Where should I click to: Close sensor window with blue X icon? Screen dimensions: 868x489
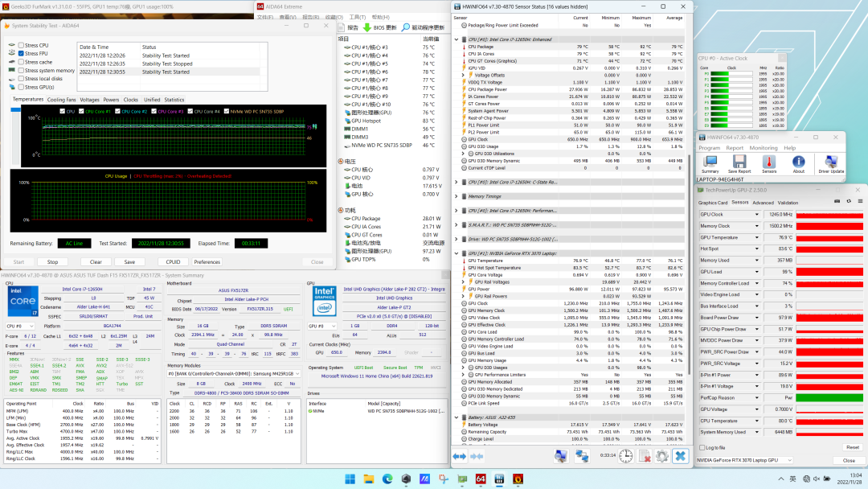pos(681,456)
